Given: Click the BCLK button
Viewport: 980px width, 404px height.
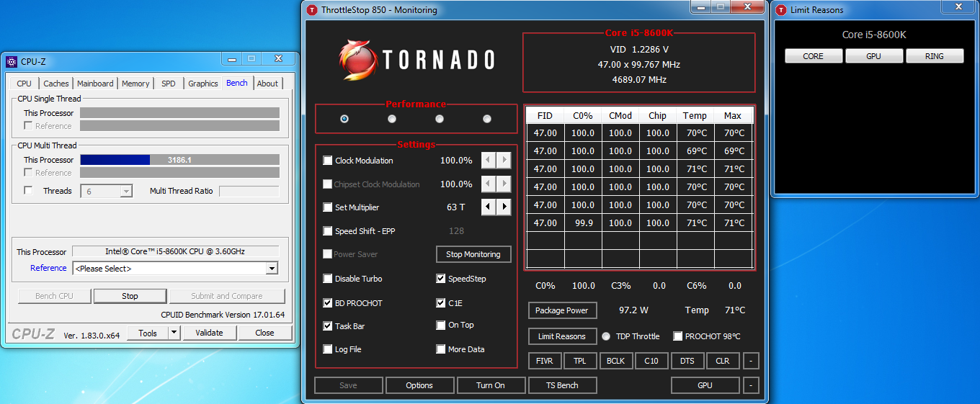Looking at the screenshot, I should 616,361.
